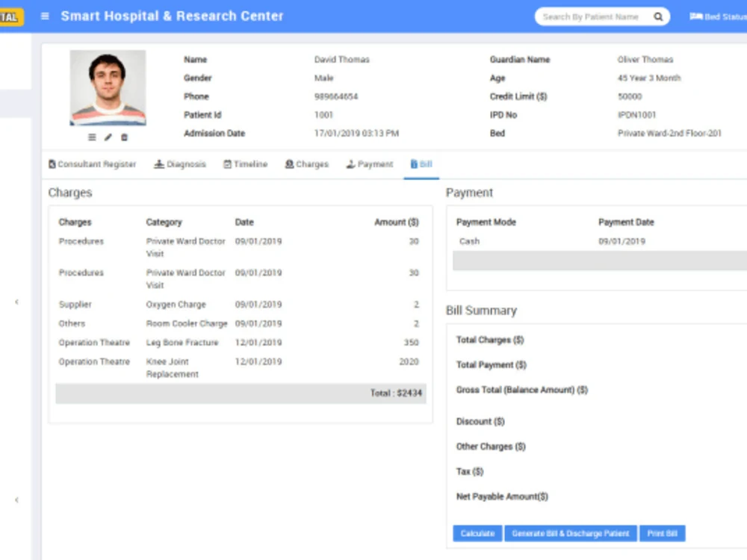Click the Charges tab icon
The width and height of the screenshot is (747, 560).
click(288, 164)
